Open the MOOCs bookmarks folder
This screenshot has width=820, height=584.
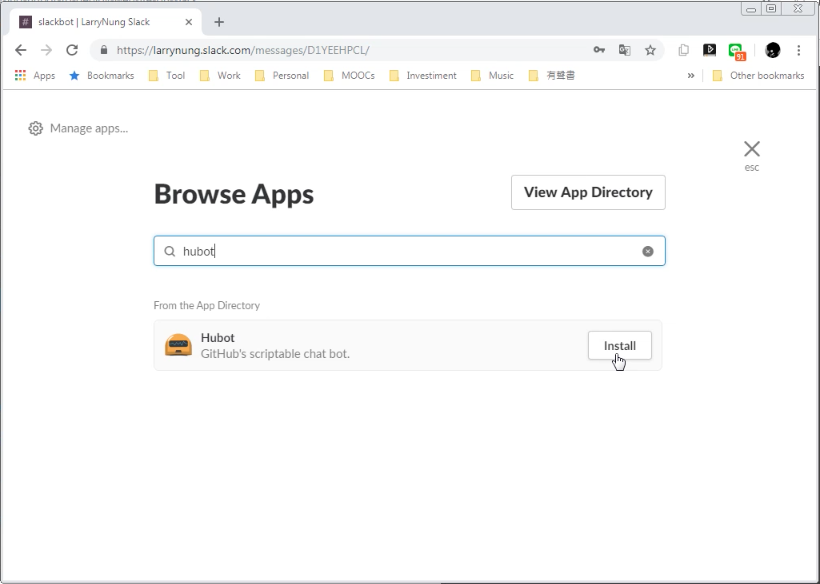tap(349, 76)
